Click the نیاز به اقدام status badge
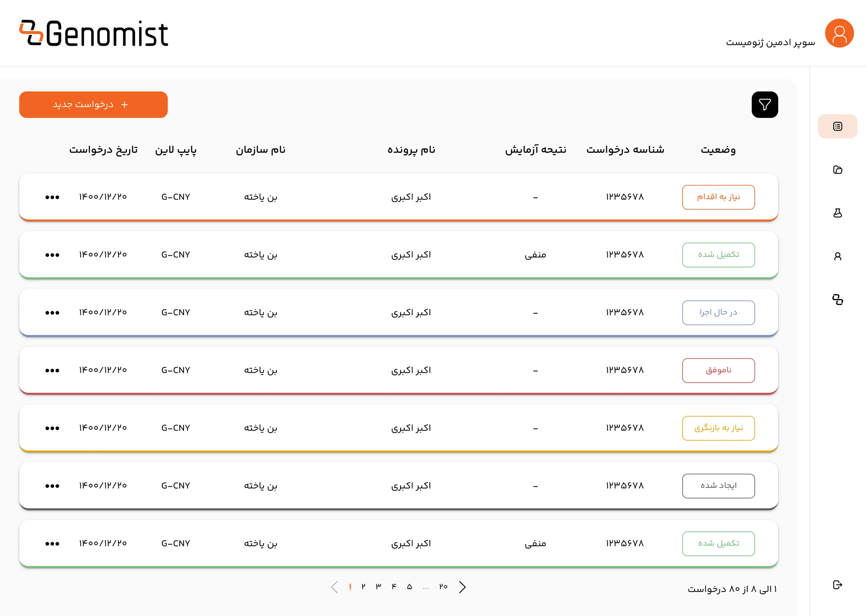The image size is (866, 616). coord(718,197)
